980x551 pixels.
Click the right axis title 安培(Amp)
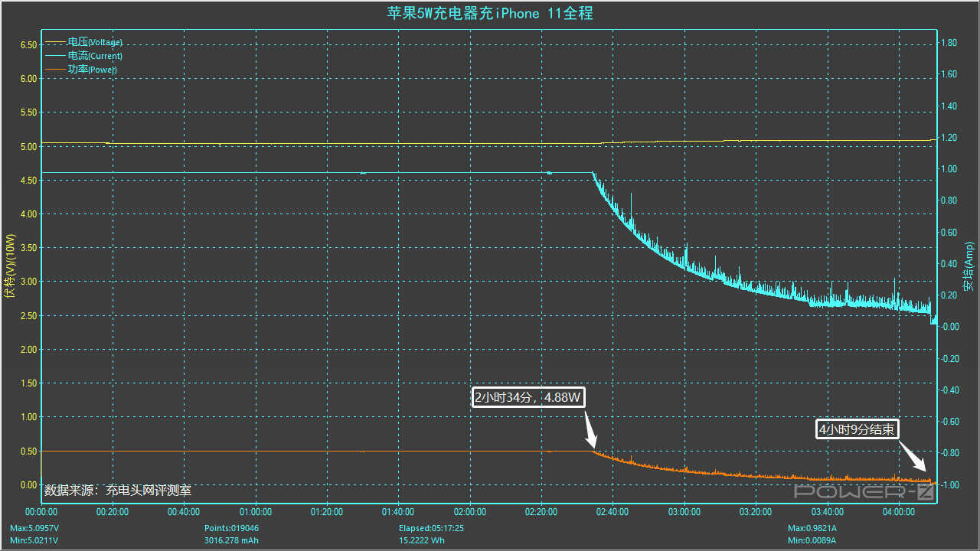click(969, 266)
